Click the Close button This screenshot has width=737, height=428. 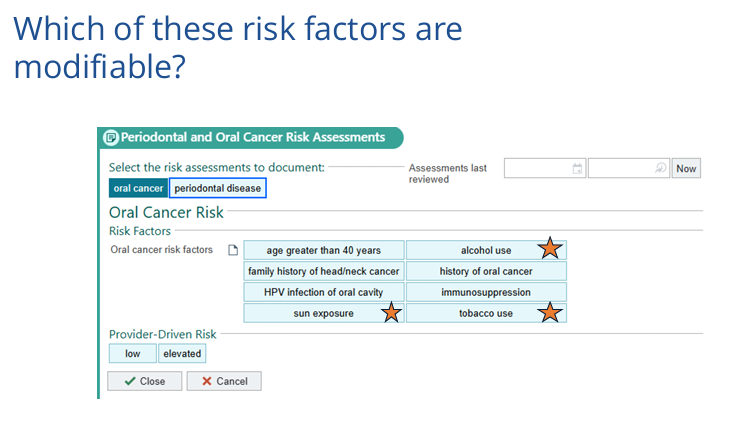click(144, 381)
